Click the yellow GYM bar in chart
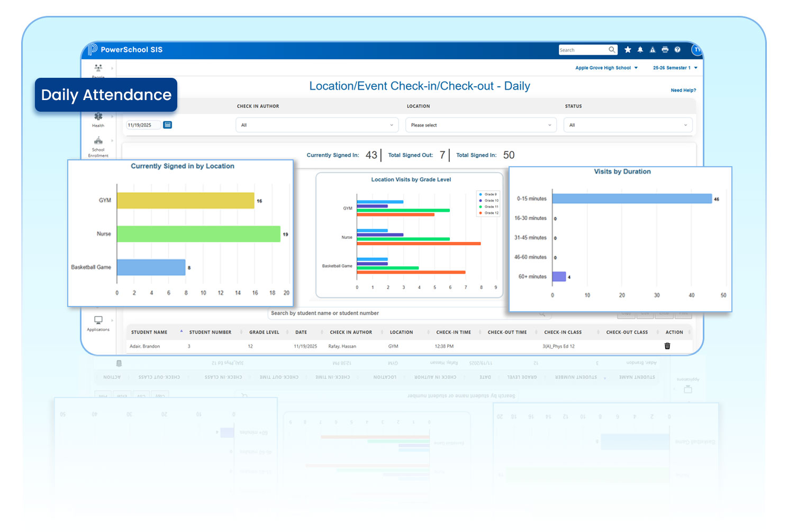This screenshot has width=788, height=532. click(185, 201)
